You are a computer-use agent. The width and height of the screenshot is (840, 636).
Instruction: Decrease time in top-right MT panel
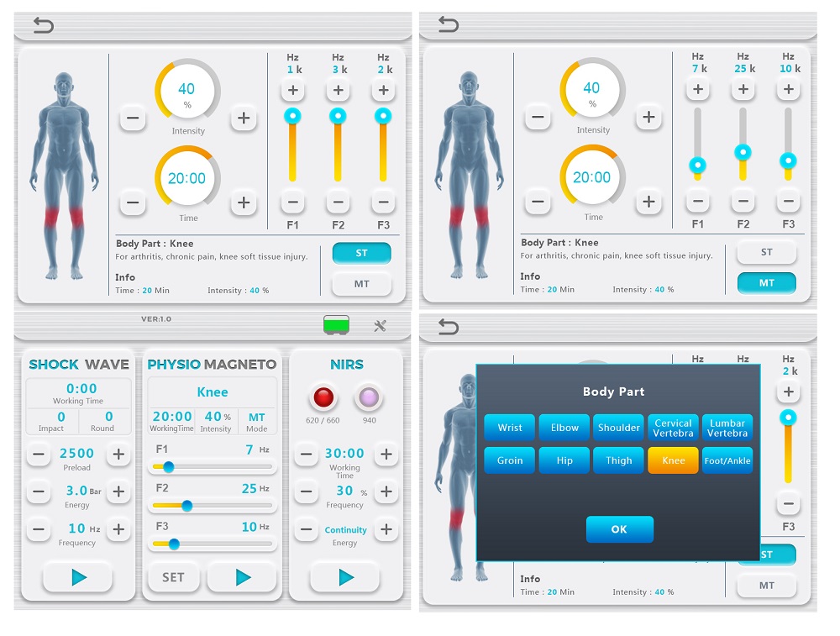click(538, 202)
